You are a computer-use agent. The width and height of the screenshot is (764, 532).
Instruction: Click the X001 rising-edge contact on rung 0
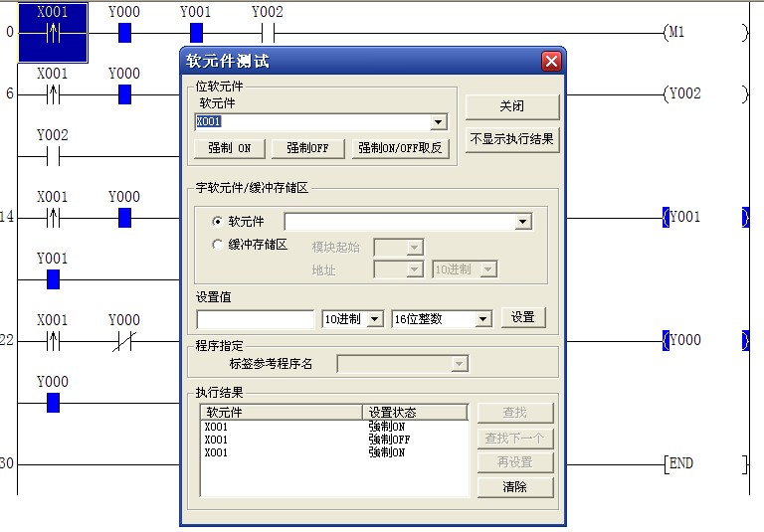click(53, 33)
